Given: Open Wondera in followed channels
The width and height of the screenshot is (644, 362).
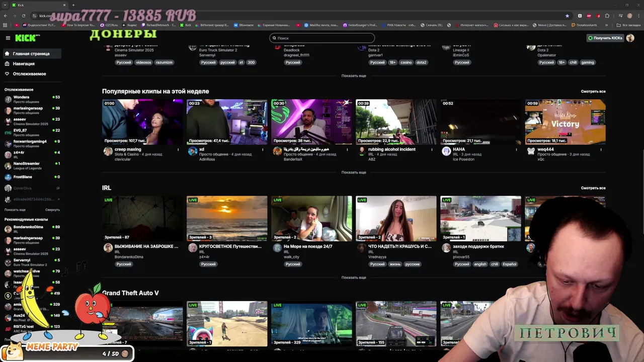Looking at the screenshot, I should tap(31, 99).
